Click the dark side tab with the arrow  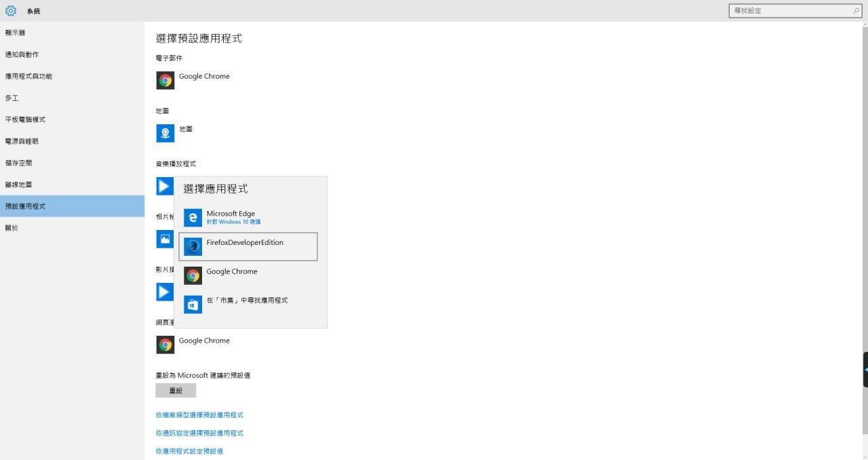coord(865,370)
